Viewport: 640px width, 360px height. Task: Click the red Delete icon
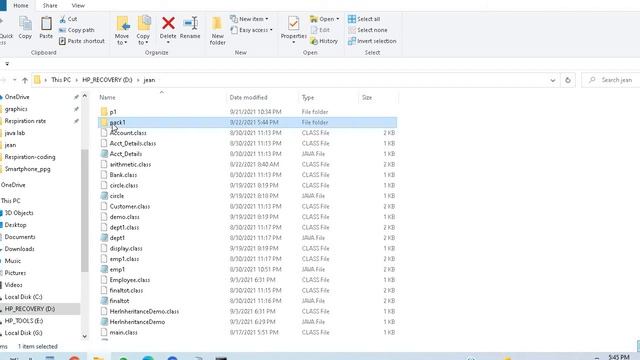[168, 23]
